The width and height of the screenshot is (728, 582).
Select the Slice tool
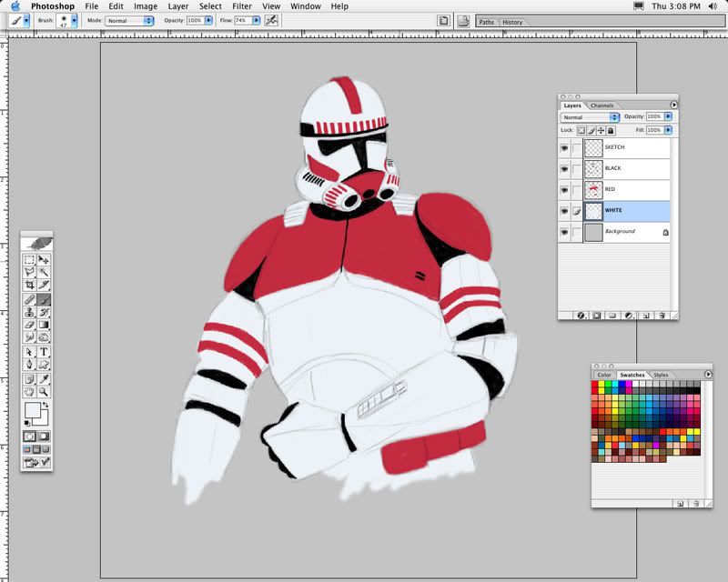[x=44, y=285]
